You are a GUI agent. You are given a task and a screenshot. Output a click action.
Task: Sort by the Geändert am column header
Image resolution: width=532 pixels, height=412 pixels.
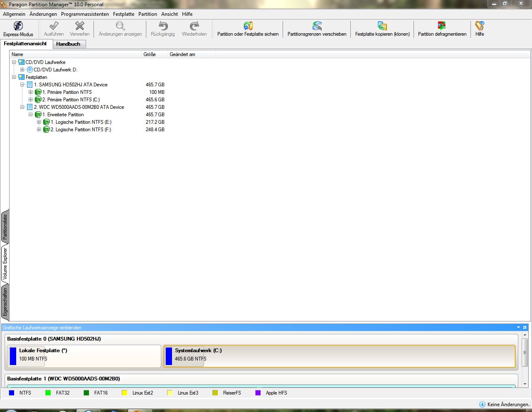click(191, 54)
